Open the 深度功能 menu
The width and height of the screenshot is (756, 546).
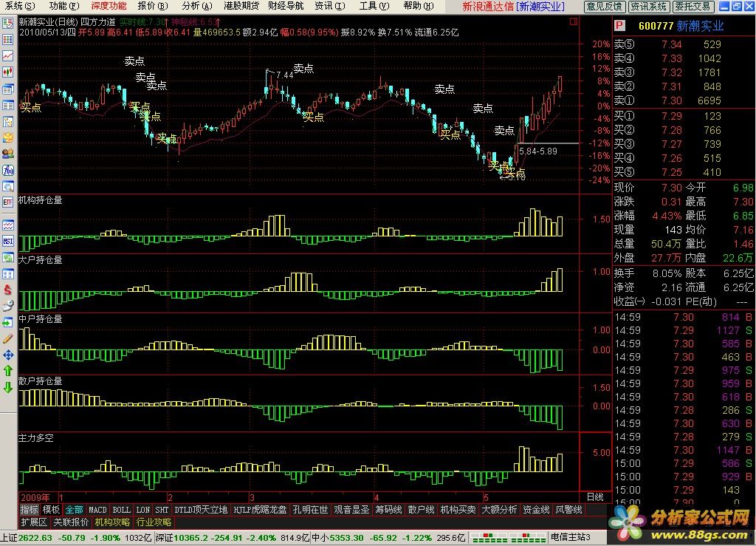tap(109, 6)
